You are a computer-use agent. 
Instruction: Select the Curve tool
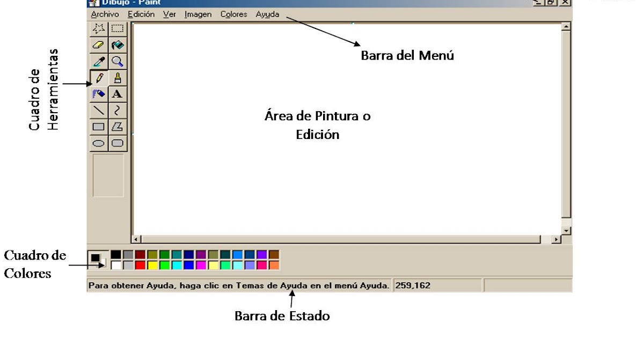tap(116, 109)
